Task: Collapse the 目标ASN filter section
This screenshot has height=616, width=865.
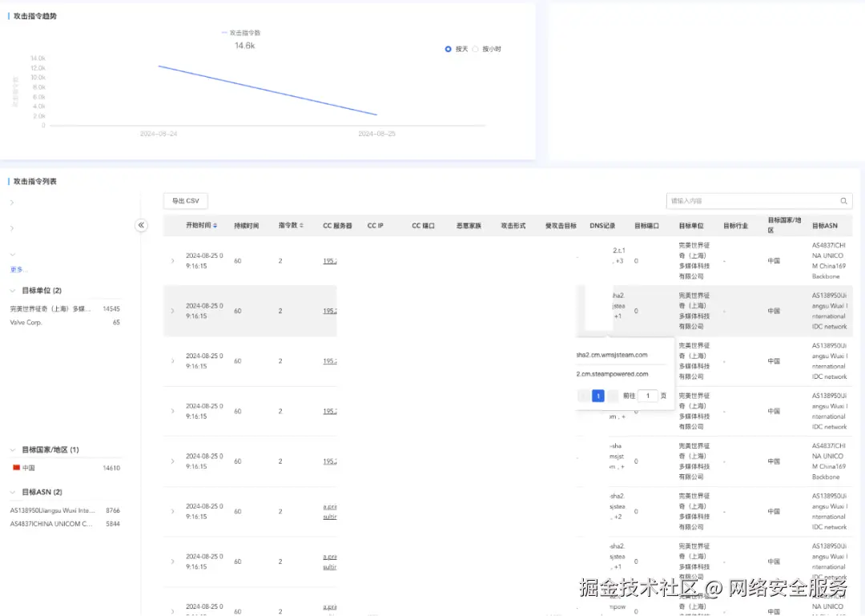Action: 11,491
